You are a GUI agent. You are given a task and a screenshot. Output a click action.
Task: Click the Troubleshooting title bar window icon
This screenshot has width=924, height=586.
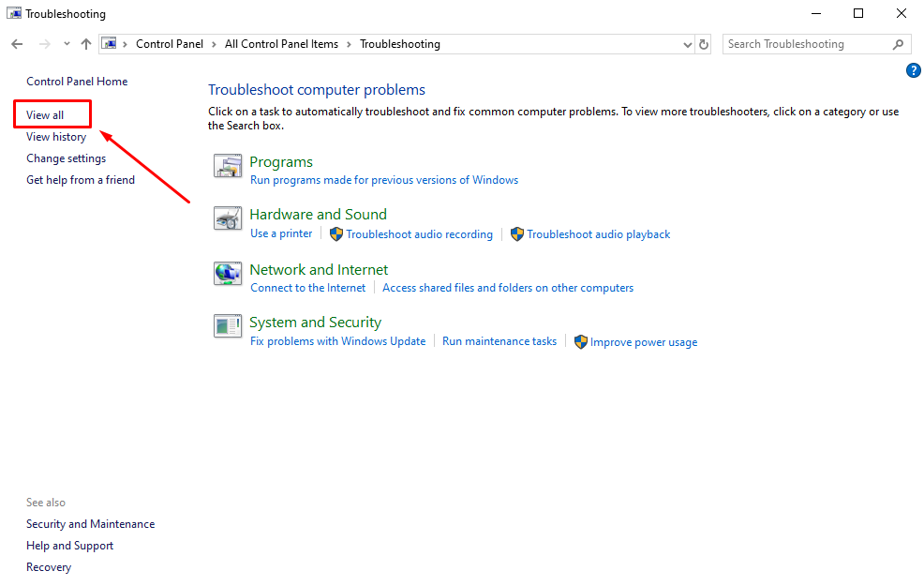(x=14, y=13)
